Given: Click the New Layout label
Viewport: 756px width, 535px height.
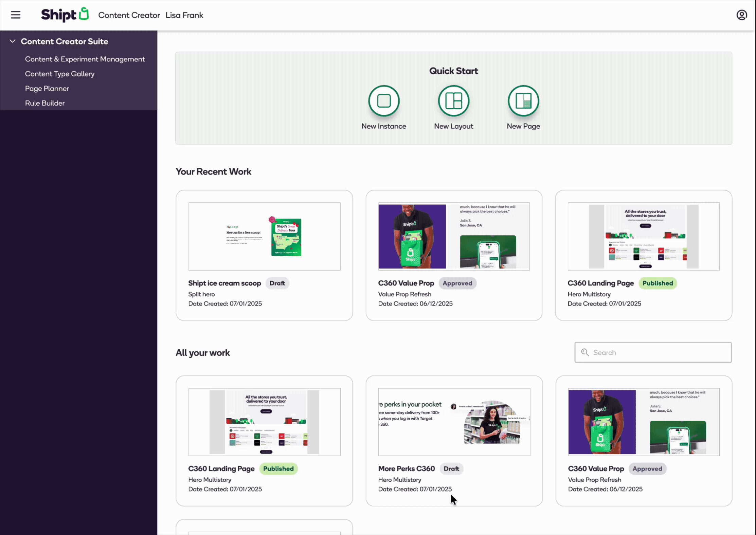Looking at the screenshot, I should (454, 126).
